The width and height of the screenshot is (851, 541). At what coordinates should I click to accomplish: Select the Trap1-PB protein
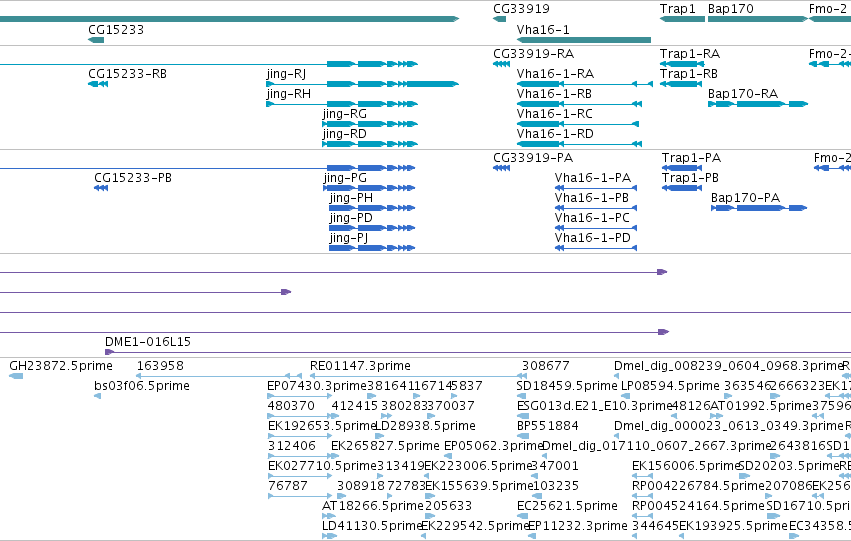coord(682,188)
